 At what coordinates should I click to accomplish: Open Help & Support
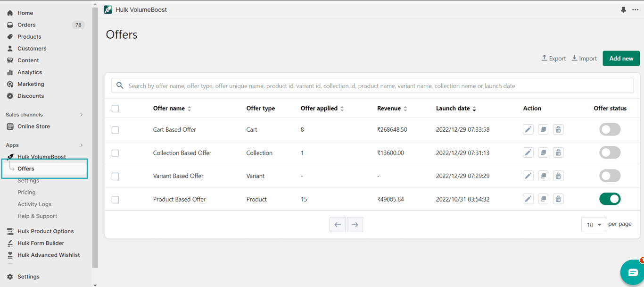click(x=37, y=216)
